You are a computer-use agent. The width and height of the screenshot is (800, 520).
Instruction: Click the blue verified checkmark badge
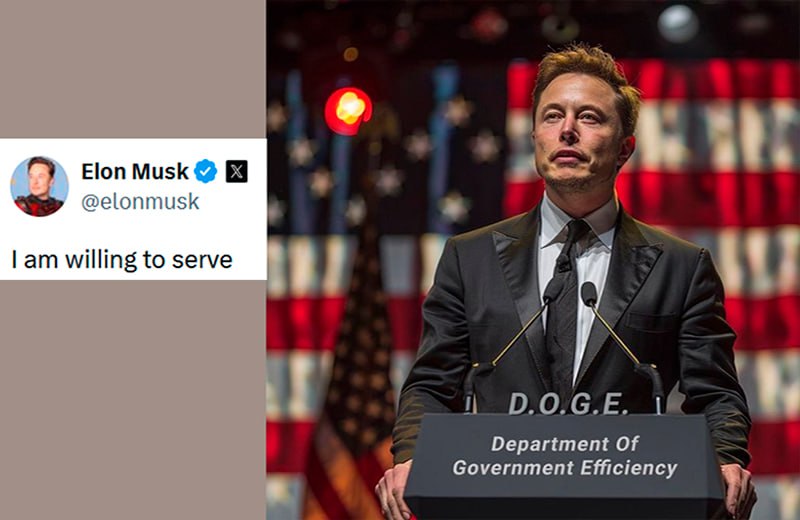point(206,171)
